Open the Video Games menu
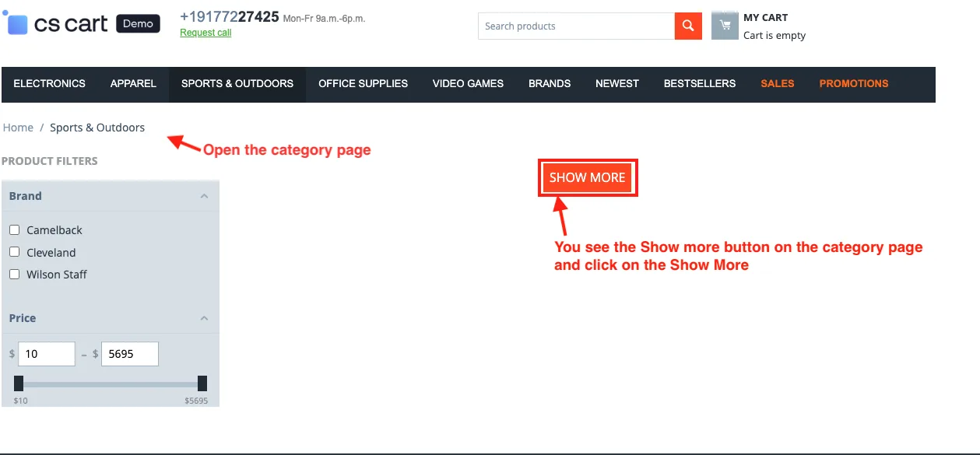The image size is (980, 455). (x=468, y=83)
